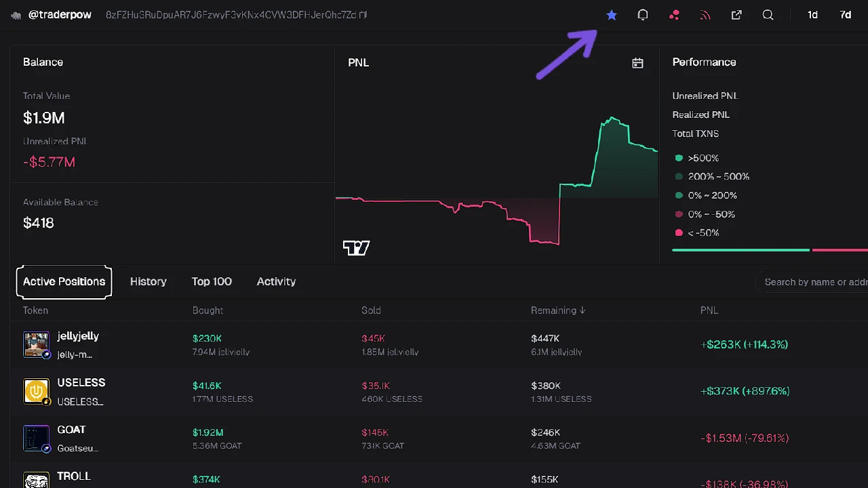Click the USELESS token thumbnail
The width and height of the screenshot is (868, 488).
coord(36,391)
